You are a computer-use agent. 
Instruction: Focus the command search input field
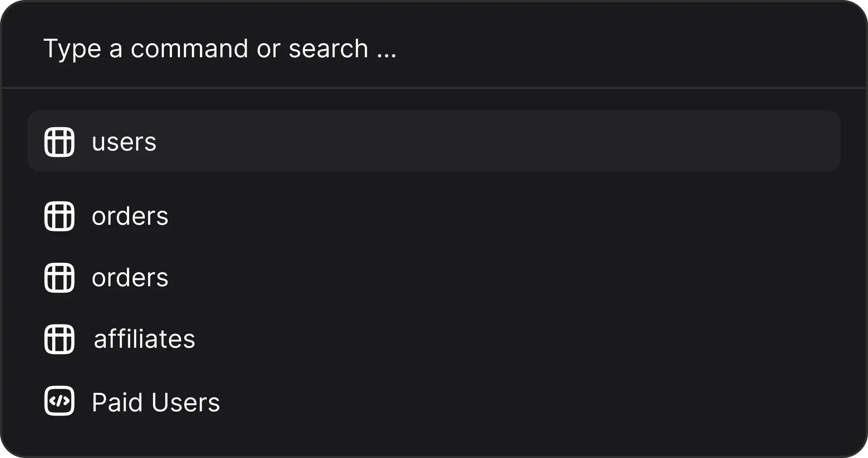click(433, 48)
